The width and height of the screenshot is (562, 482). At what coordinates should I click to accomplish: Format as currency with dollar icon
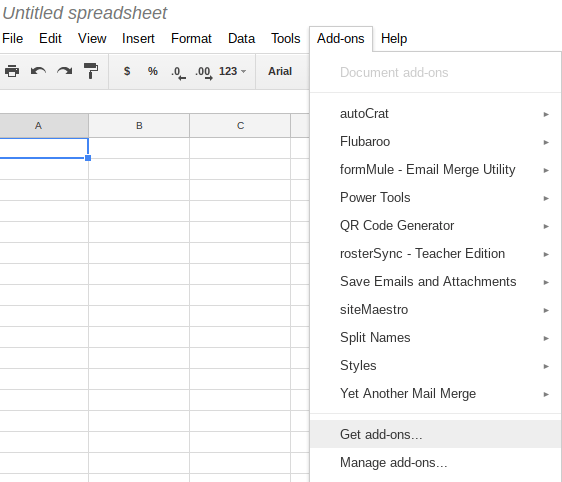click(x=127, y=71)
